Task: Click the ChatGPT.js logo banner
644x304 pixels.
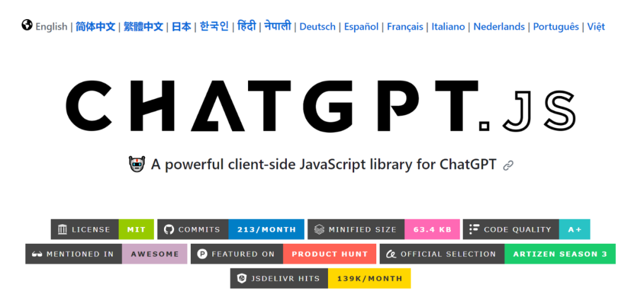Action: [321, 106]
